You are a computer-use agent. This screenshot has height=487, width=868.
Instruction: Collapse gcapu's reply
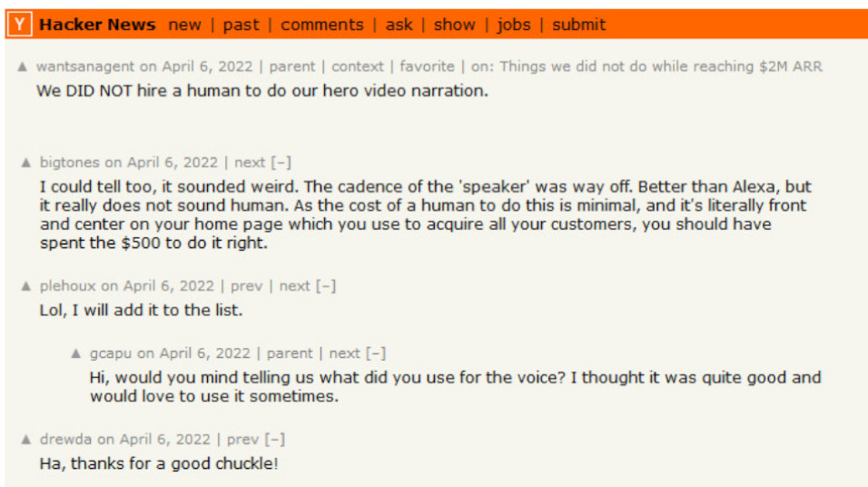point(376,353)
